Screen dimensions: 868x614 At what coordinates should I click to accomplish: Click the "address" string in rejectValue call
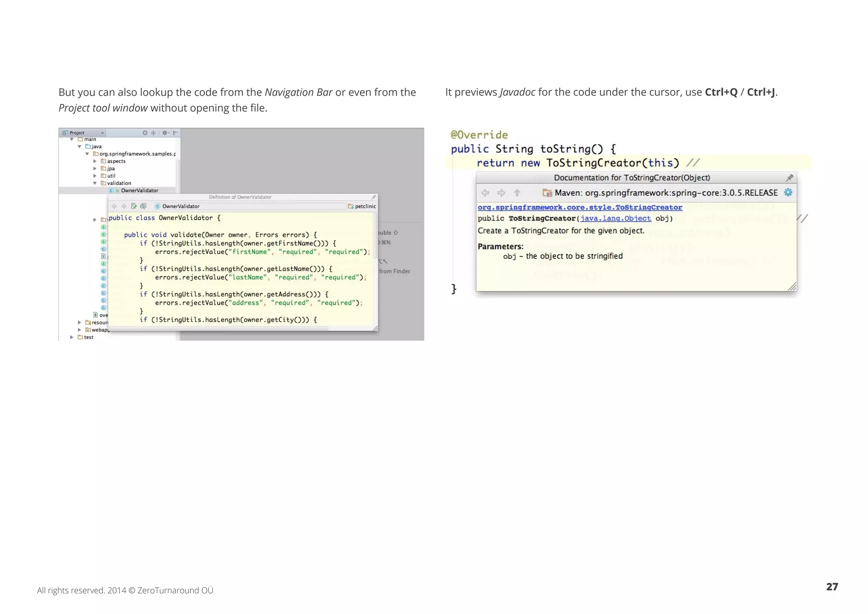[245, 303]
